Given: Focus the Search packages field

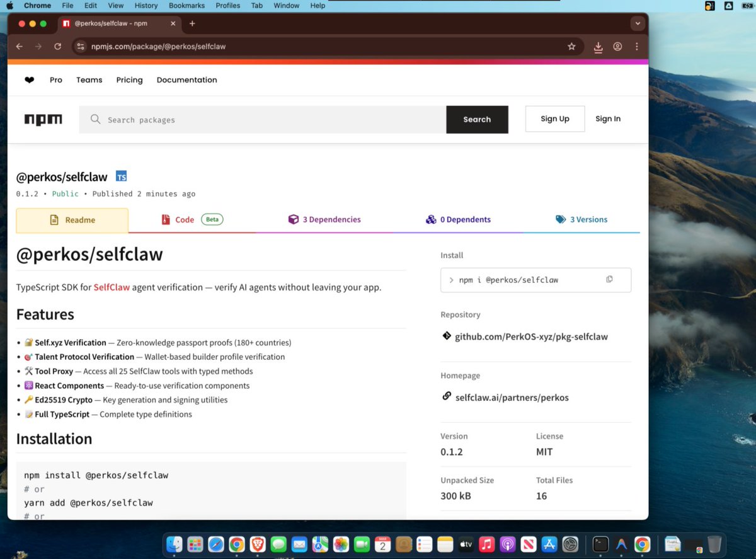Looking at the screenshot, I should coord(263,120).
